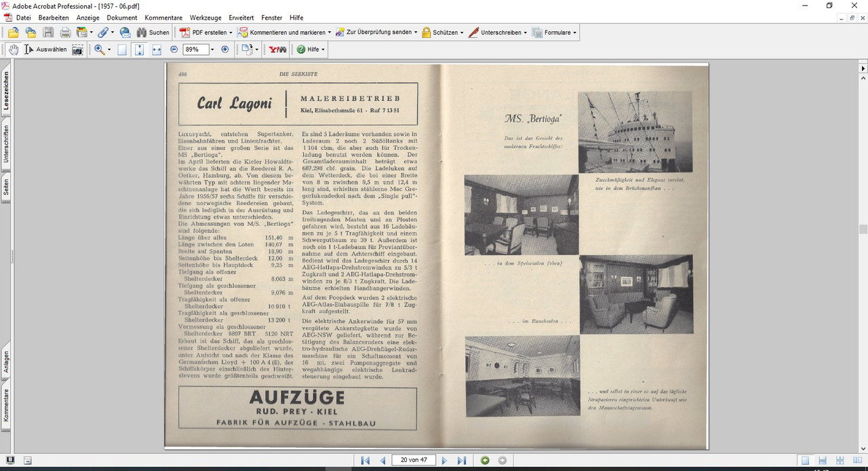
Task: Click the Open file folder icon
Action: click(13, 32)
